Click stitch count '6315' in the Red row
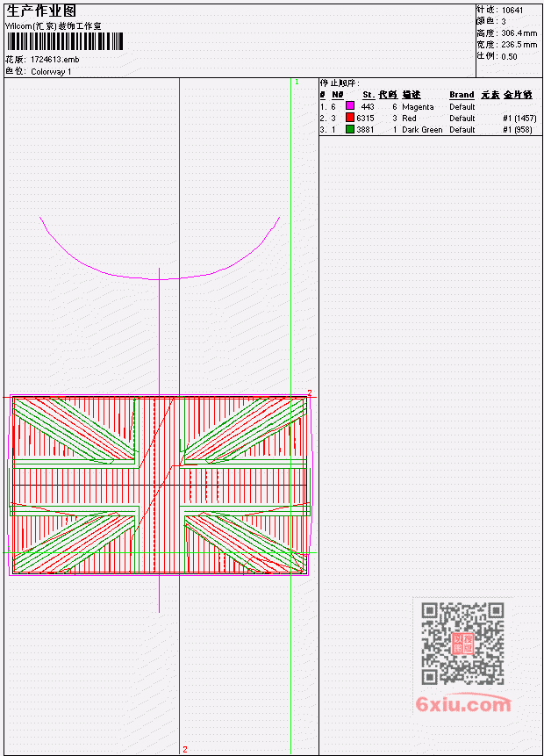The image size is (544, 756). [x=365, y=119]
